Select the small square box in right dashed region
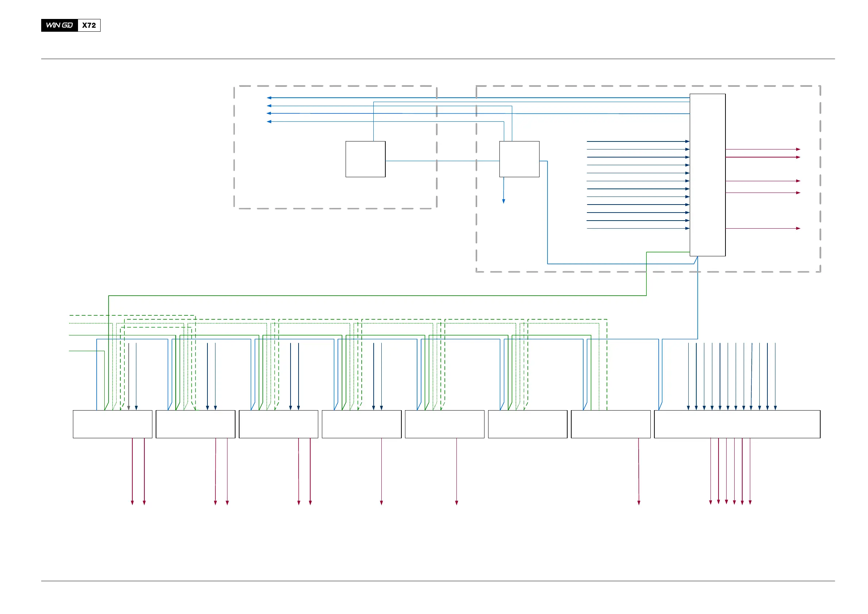Image resolution: width=868 pixels, height=614 pixels. point(519,159)
